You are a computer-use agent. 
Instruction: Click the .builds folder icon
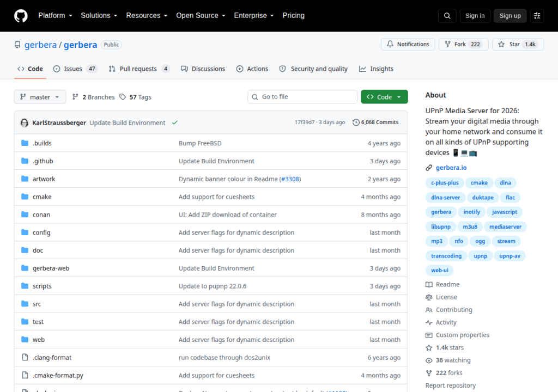click(25, 143)
